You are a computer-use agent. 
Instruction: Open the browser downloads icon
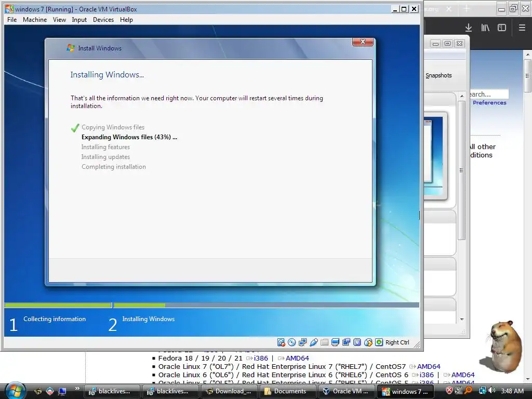[x=469, y=28]
